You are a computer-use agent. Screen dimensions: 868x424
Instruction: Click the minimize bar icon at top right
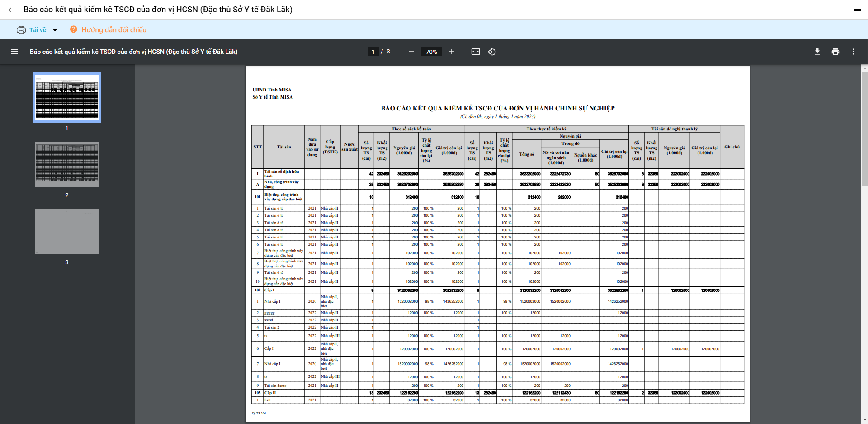tap(857, 10)
